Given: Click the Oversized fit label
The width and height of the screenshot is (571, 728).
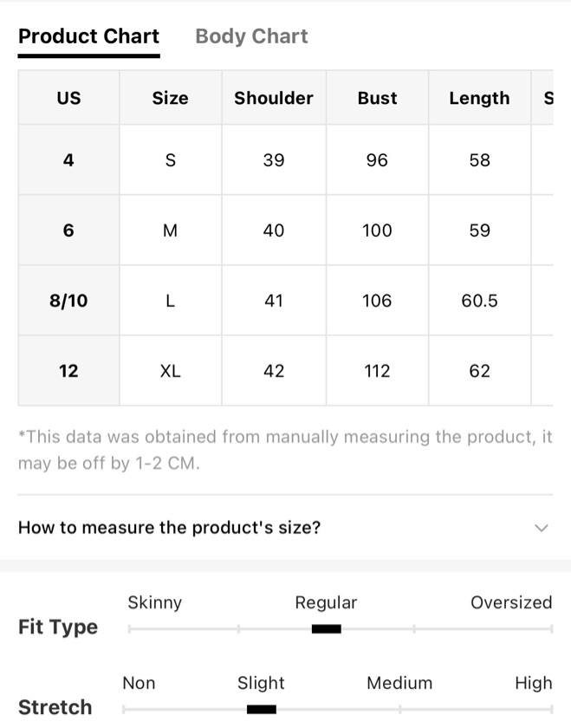Looking at the screenshot, I should 511,602.
